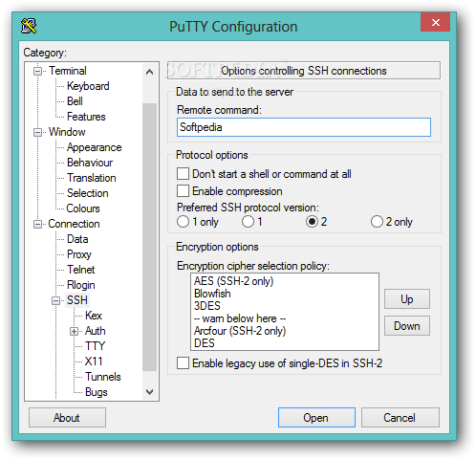Select the Connection category label

(74, 224)
